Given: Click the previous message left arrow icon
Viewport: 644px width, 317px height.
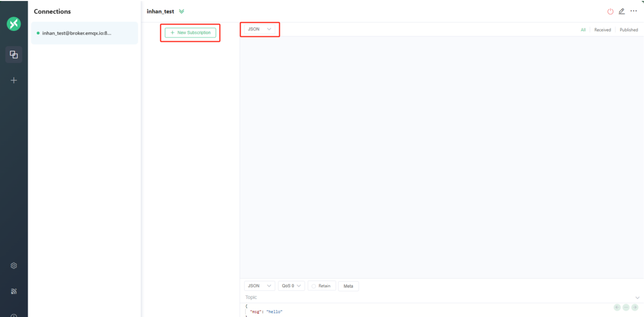Looking at the screenshot, I should [x=617, y=307].
